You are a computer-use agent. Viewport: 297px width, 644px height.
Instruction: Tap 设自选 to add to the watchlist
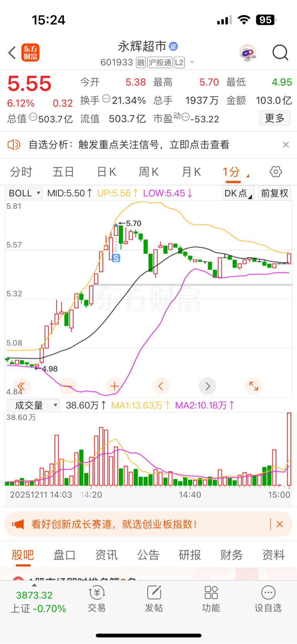point(268,599)
